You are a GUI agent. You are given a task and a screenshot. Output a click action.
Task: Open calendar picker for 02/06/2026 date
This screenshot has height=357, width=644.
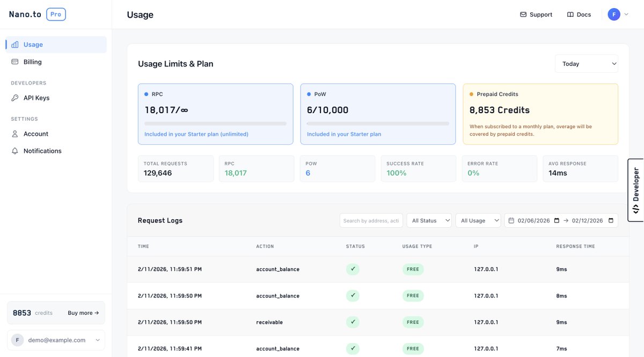coord(557,220)
